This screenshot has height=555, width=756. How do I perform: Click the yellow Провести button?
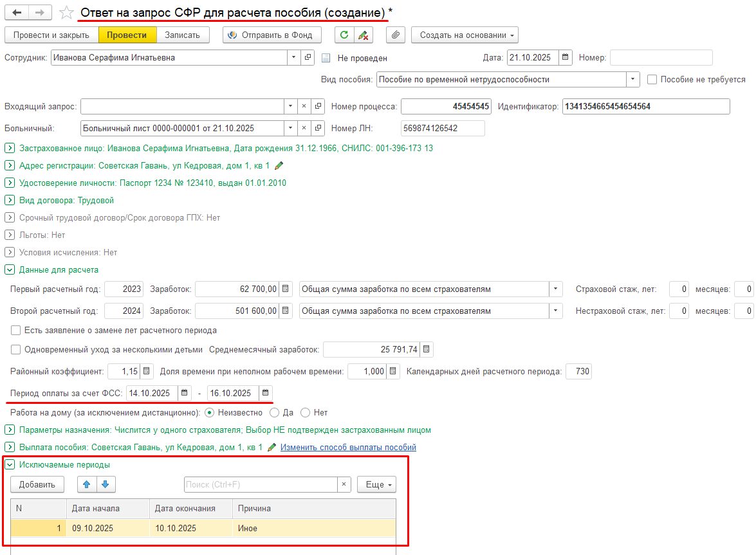pyautogui.click(x=127, y=35)
